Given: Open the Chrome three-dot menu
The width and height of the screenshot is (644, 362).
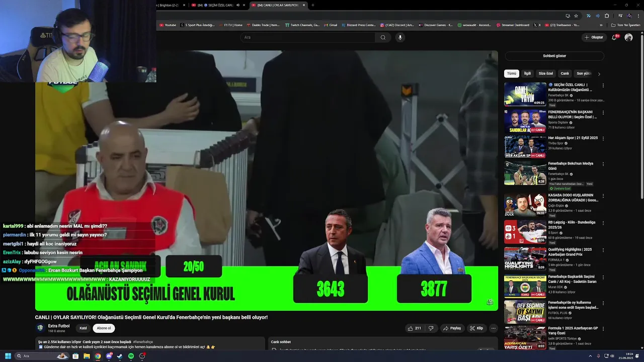Looking at the screenshot, I should pos(638,16).
